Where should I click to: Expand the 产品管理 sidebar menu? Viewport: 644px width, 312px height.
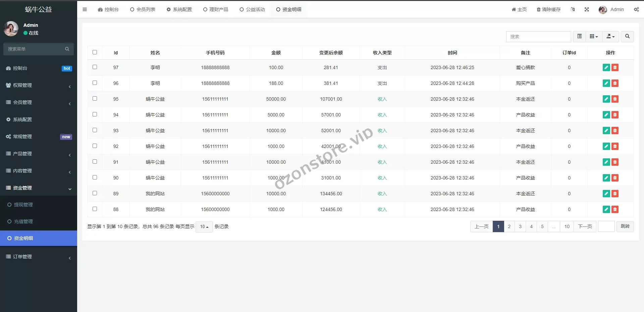point(38,154)
